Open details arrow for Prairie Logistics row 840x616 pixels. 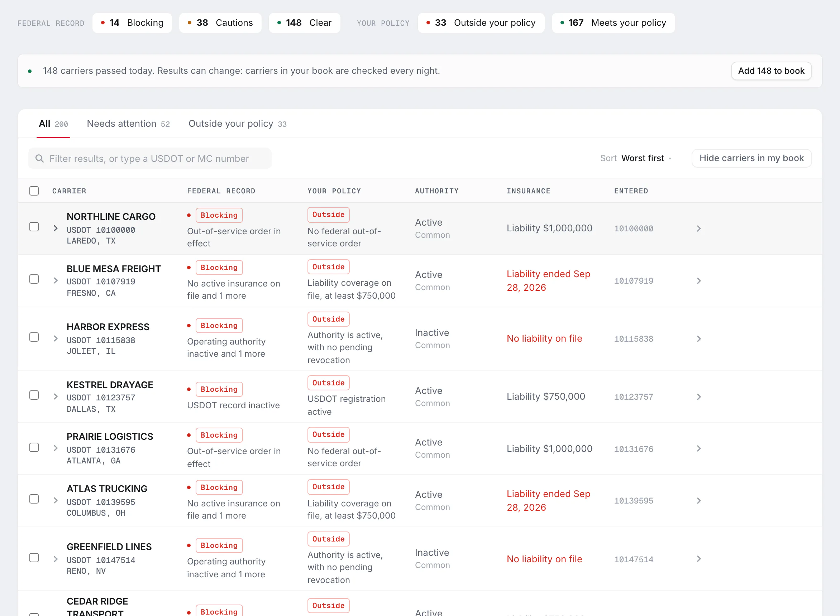(x=699, y=448)
